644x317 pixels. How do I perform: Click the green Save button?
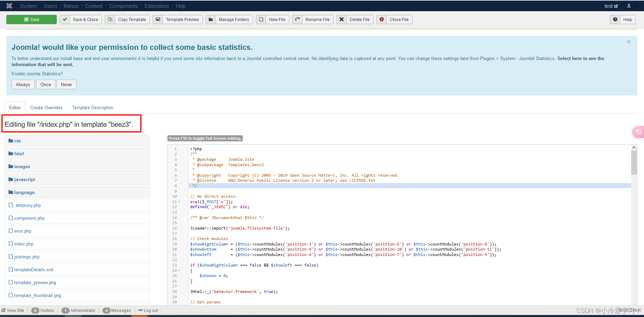(x=32, y=19)
